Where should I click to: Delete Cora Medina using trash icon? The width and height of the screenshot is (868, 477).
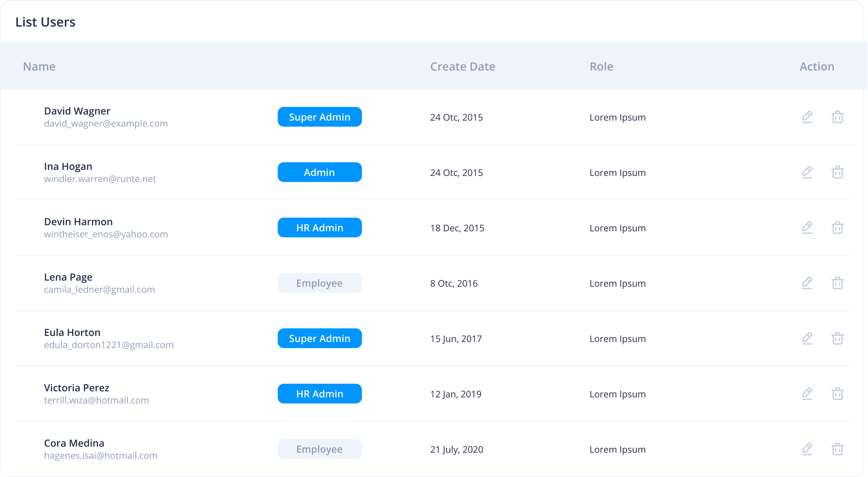coord(837,449)
